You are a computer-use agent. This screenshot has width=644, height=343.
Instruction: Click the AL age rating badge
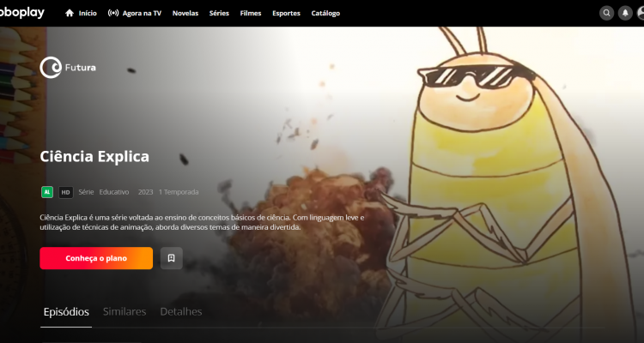click(47, 192)
